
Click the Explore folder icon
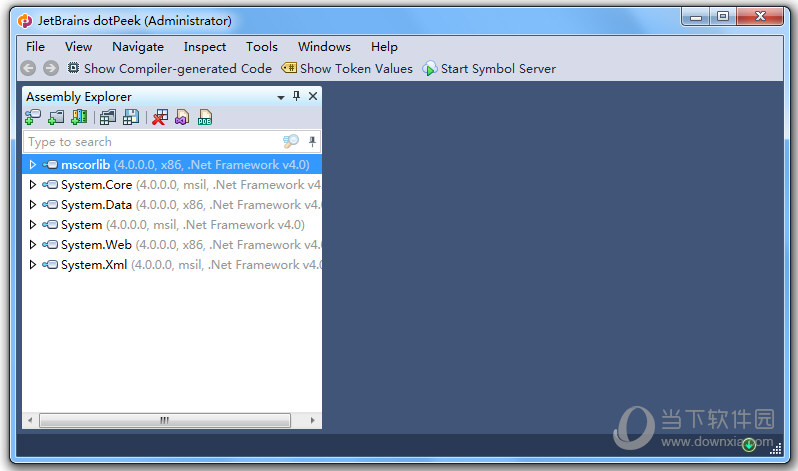56,118
